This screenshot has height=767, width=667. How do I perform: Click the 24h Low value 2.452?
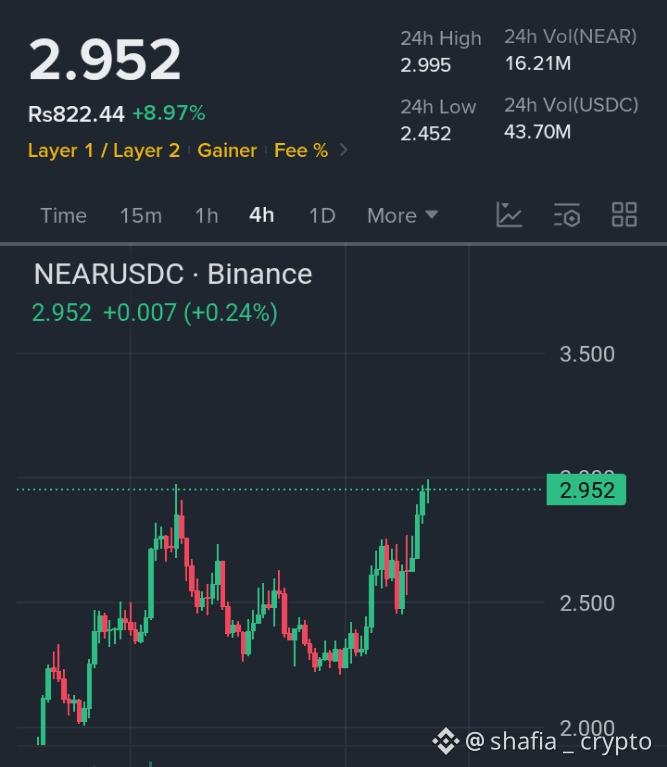(x=425, y=134)
